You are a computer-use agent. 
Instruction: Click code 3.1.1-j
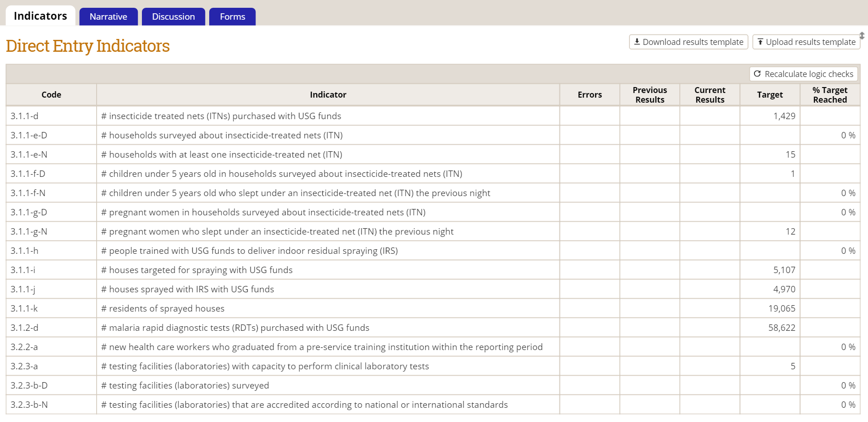coord(23,289)
